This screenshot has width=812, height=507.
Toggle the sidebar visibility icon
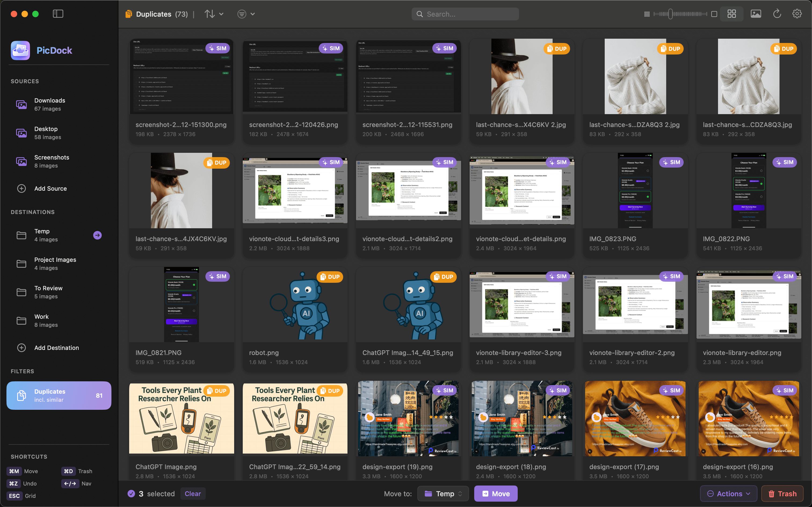click(x=58, y=13)
